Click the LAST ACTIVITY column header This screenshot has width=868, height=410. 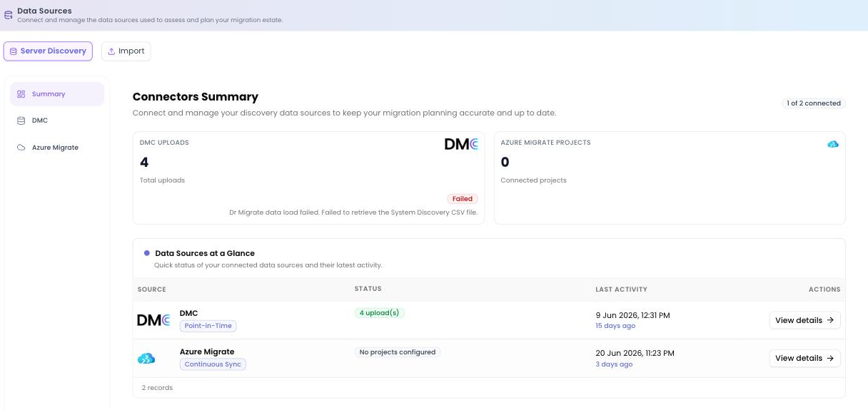[x=621, y=289]
